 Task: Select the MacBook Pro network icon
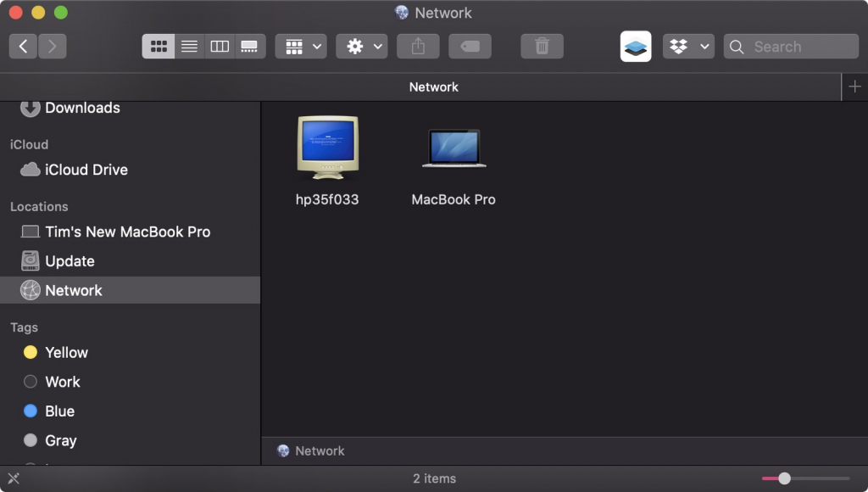point(454,148)
